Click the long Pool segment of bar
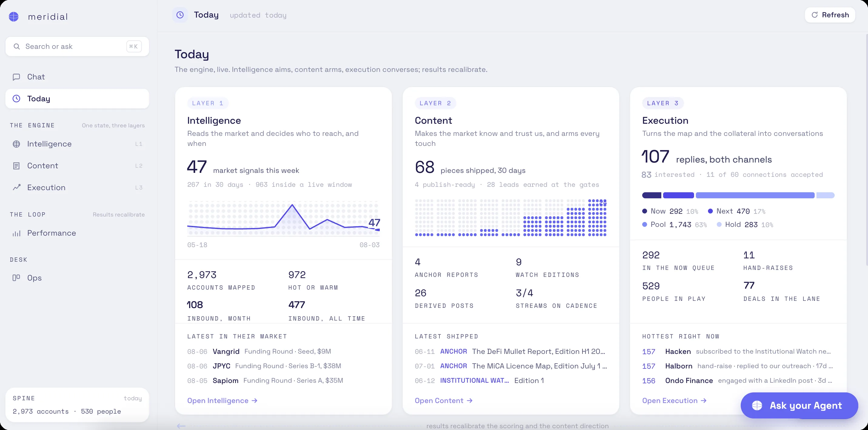 point(755,195)
